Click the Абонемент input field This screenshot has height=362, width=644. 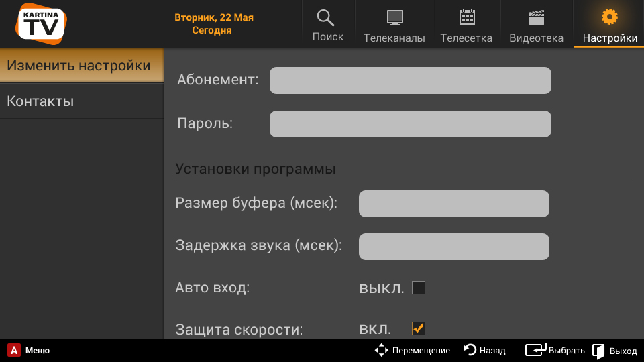point(410,80)
